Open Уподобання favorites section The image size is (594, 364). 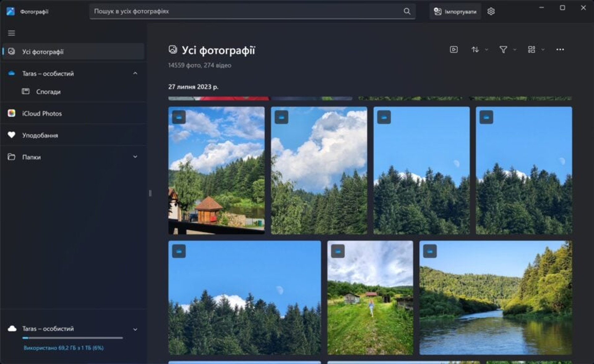click(73, 135)
